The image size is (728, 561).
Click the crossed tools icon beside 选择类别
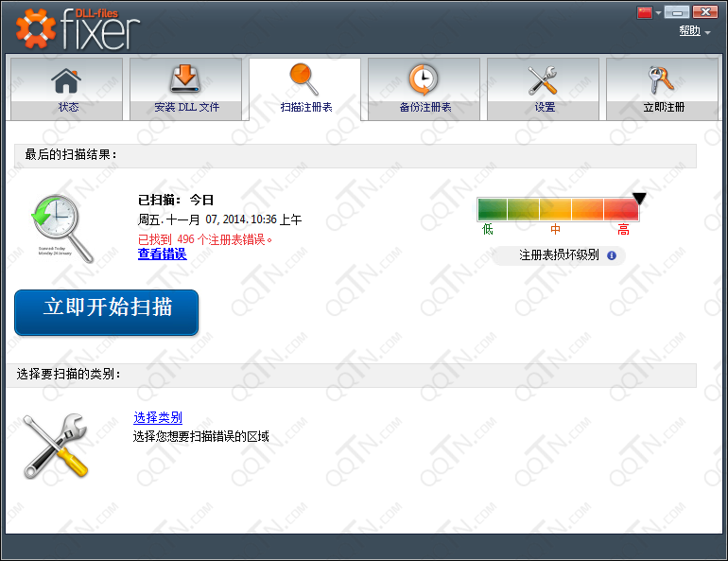coord(55,444)
